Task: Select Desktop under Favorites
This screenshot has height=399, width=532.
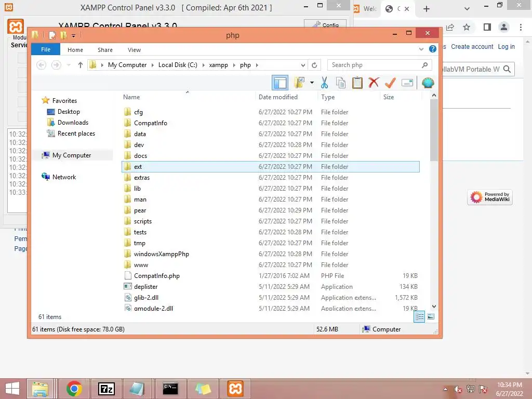Action: point(69,112)
